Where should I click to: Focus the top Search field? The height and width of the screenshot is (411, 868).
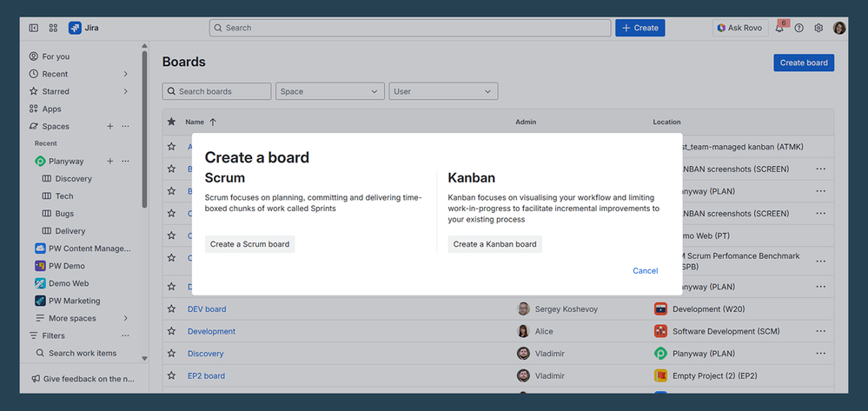(x=410, y=28)
